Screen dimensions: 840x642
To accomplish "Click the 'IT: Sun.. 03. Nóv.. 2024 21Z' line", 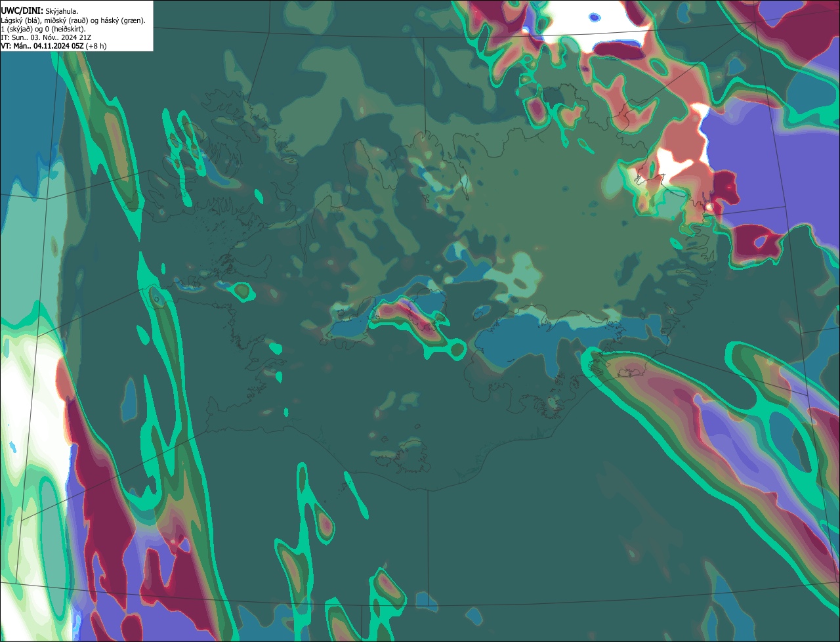I will click(46, 37).
